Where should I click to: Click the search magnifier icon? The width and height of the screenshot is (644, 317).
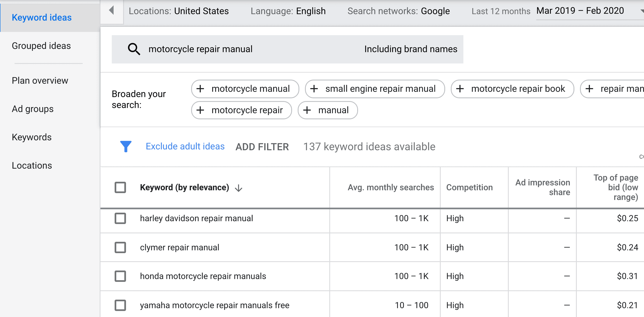point(134,49)
